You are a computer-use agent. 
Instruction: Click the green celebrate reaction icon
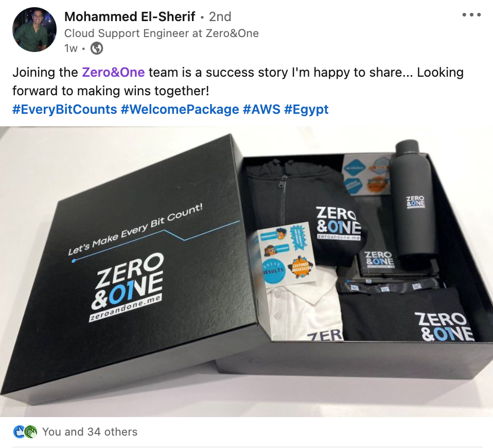[x=31, y=432]
